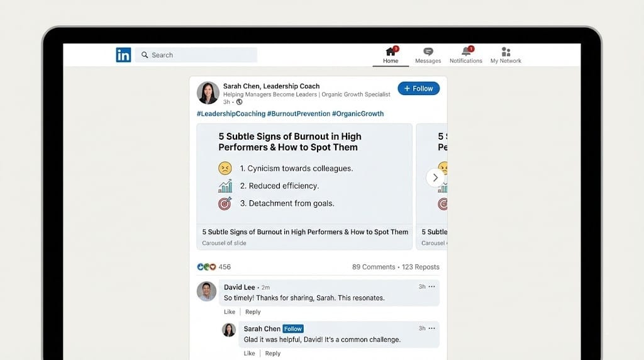The width and height of the screenshot is (644, 360).
Task: Open the Notifications tab
Action: click(466, 55)
